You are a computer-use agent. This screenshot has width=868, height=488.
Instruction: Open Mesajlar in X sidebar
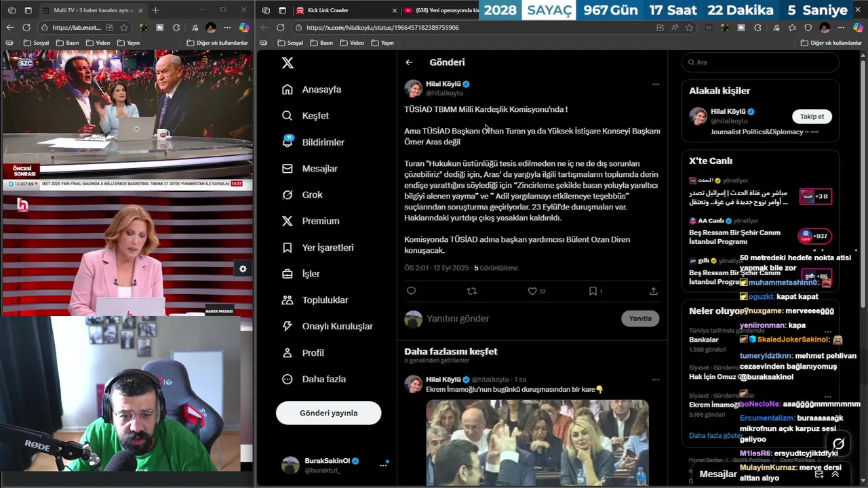[309, 169]
